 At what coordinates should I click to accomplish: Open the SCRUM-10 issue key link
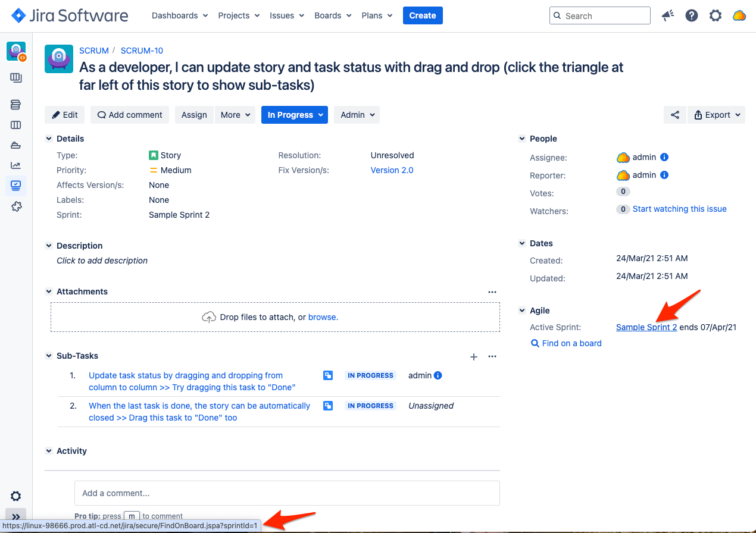[x=142, y=51]
